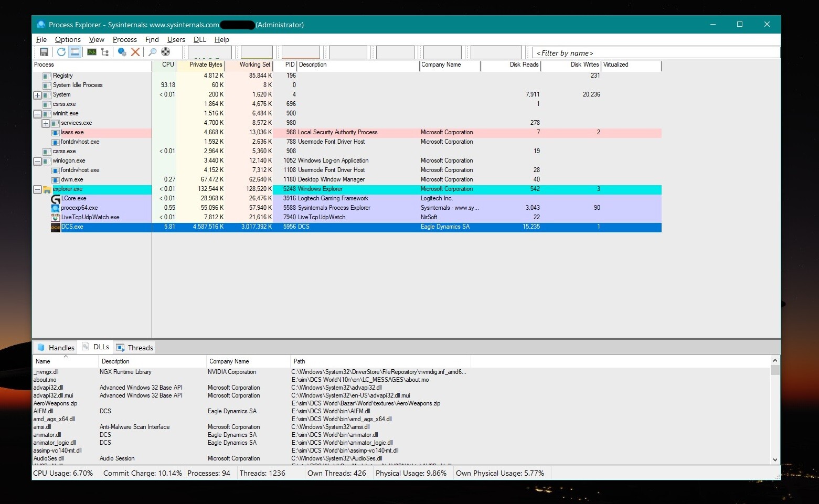The height and width of the screenshot is (504, 819).
Task: Click the Commit Charge status bar entry
Action: click(x=143, y=473)
